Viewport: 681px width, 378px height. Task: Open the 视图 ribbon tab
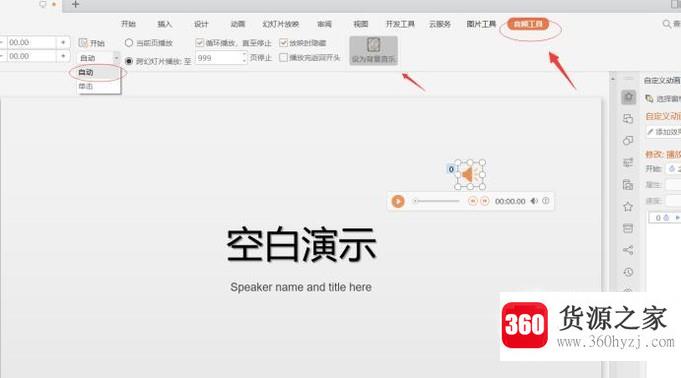pos(360,24)
